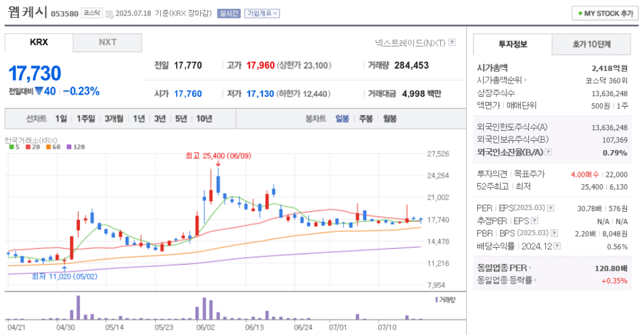
Task: Select the KRX tab
Action: [39, 42]
